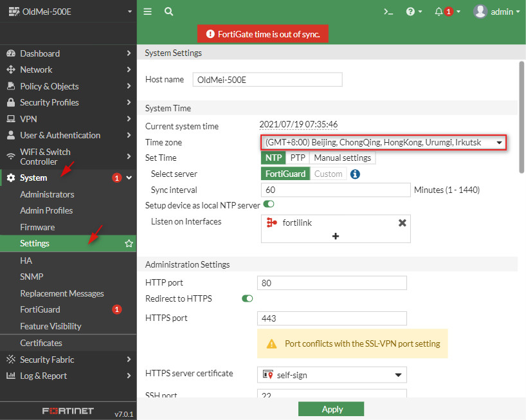
Task: Click the Network cross-arrows icon
Action: pos(11,69)
